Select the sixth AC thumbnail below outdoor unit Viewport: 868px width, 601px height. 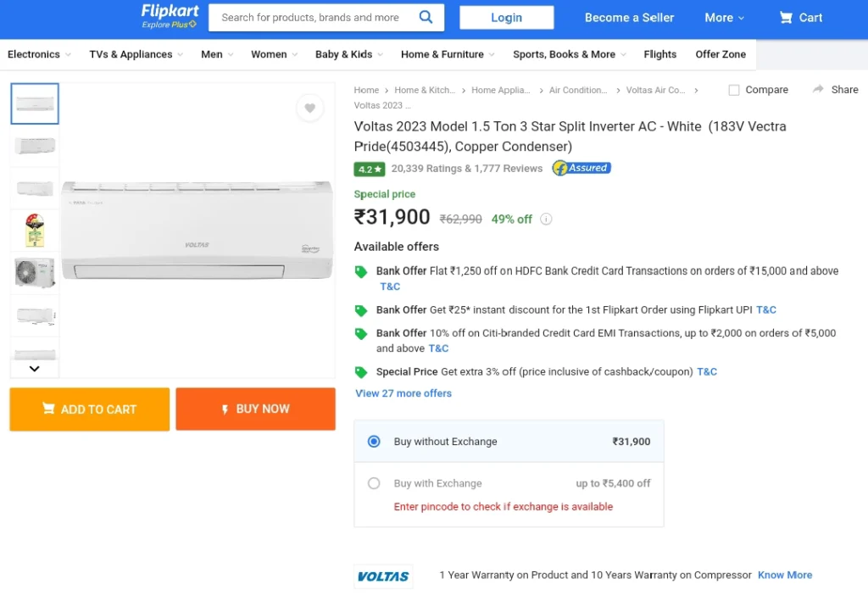pyautogui.click(x=35, y=315)
